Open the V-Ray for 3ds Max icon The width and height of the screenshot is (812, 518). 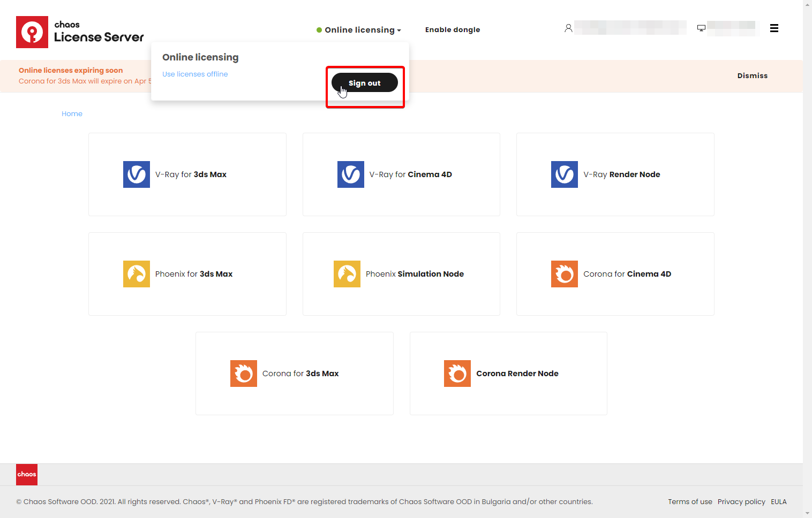coord(137,174)
